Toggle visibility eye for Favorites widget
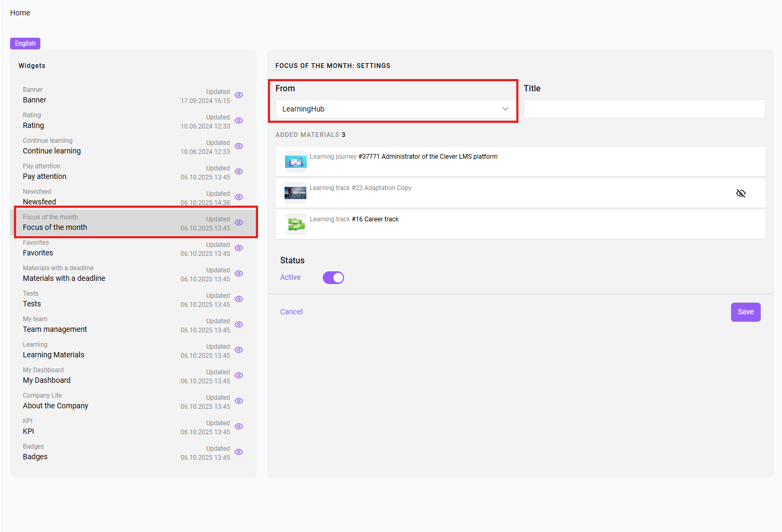 tap(239, 248)
